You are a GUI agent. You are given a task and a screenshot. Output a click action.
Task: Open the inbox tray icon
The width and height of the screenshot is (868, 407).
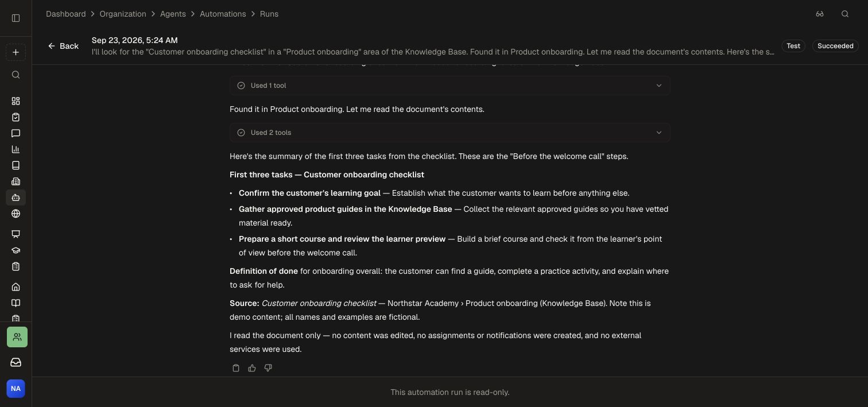(x=16, y=362)
